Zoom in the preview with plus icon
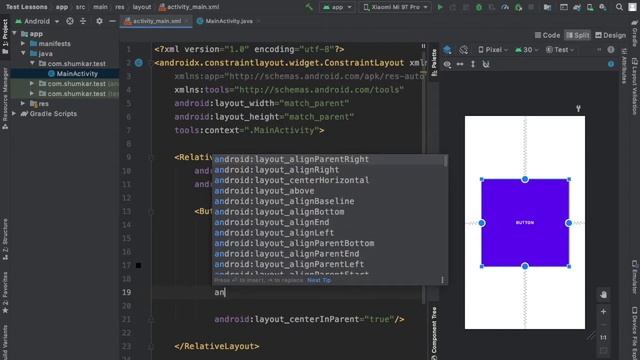The image size is (640, 360). [603, 311]
